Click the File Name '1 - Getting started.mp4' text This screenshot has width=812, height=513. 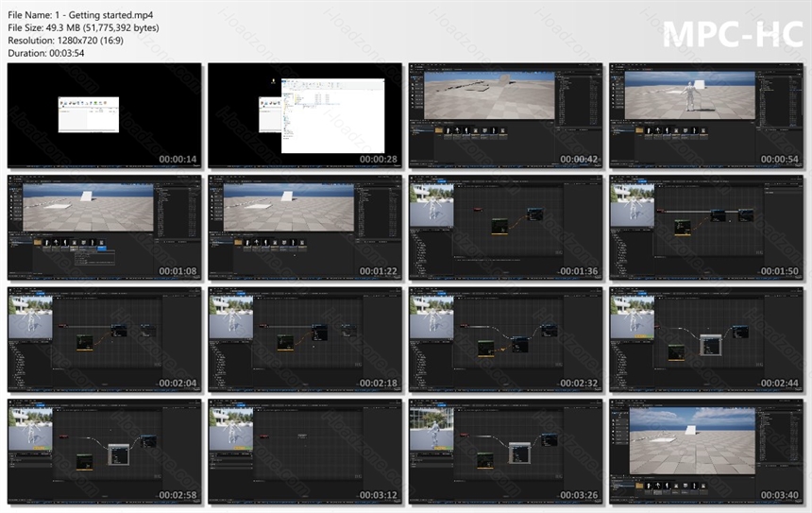pos(80,15)
